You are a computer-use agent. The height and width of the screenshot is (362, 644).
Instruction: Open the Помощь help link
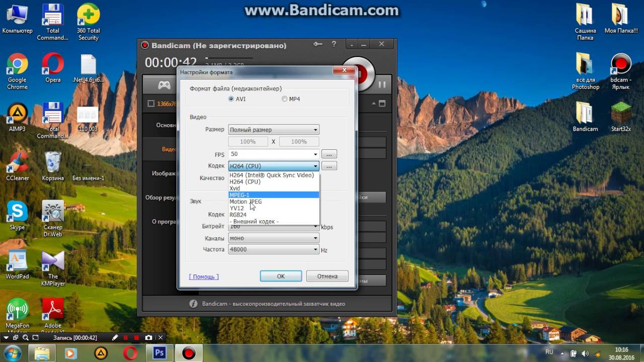204,277
